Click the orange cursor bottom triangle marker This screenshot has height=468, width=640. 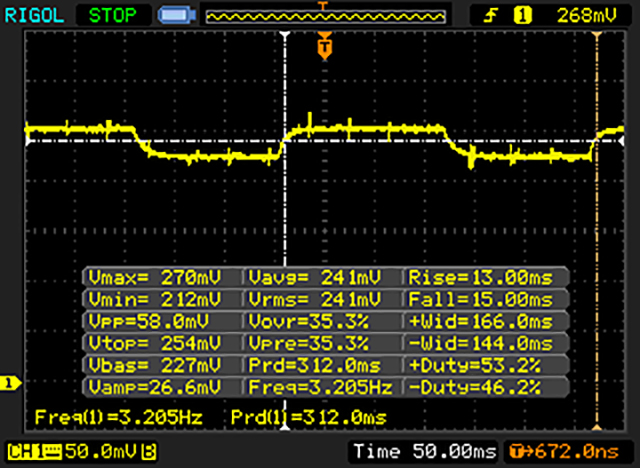tap(597, 427)
